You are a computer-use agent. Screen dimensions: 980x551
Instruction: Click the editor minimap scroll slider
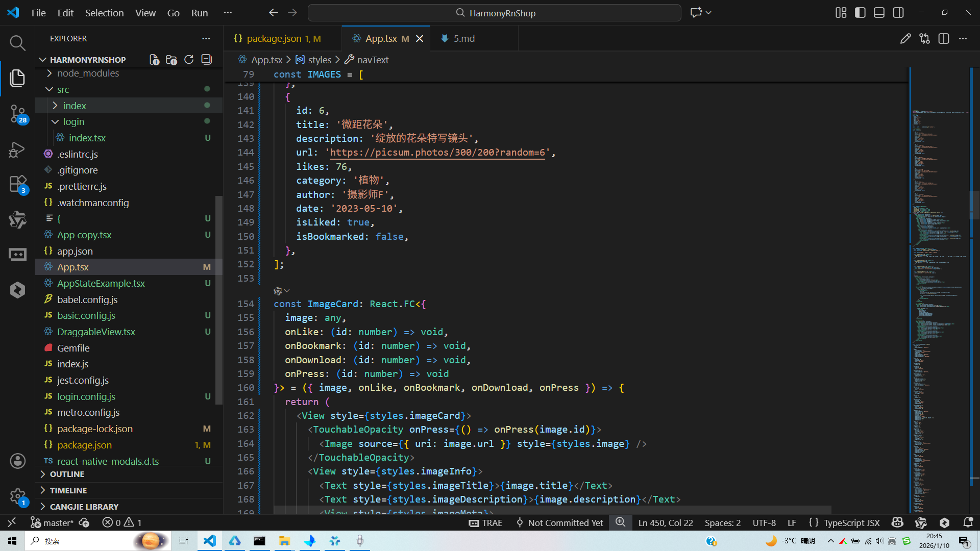(x=974, y=204)
